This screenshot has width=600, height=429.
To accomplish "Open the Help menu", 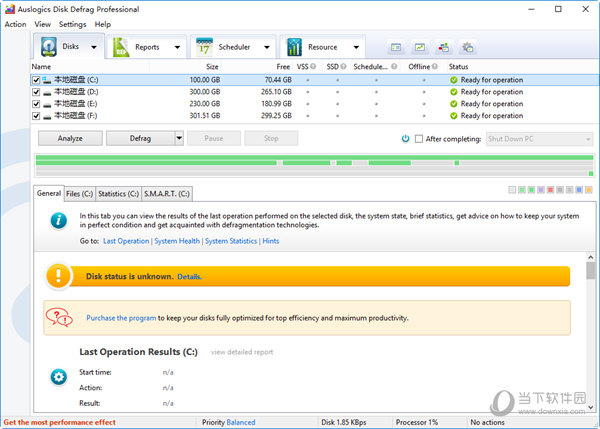I will (103, 24).
